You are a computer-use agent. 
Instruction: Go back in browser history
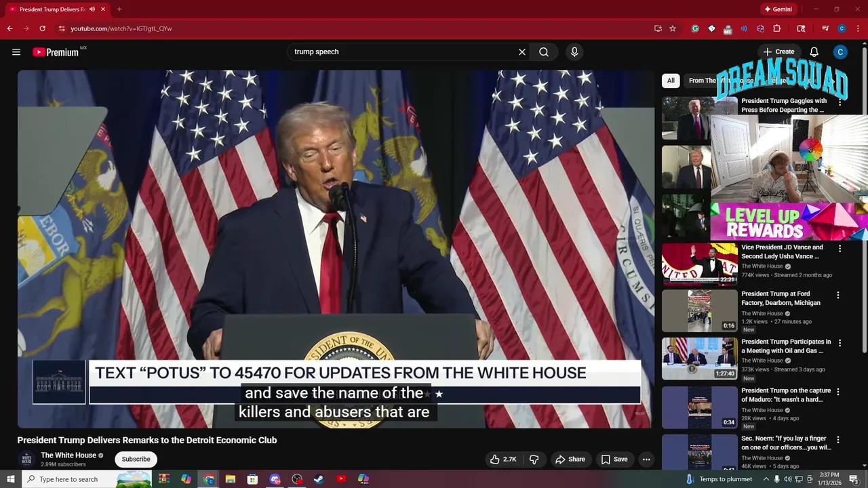point(9,28)
